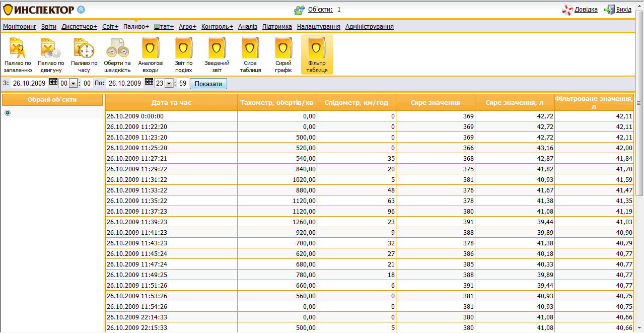
Task: Open Паливо по двигуну report
Action: (51, 55)
